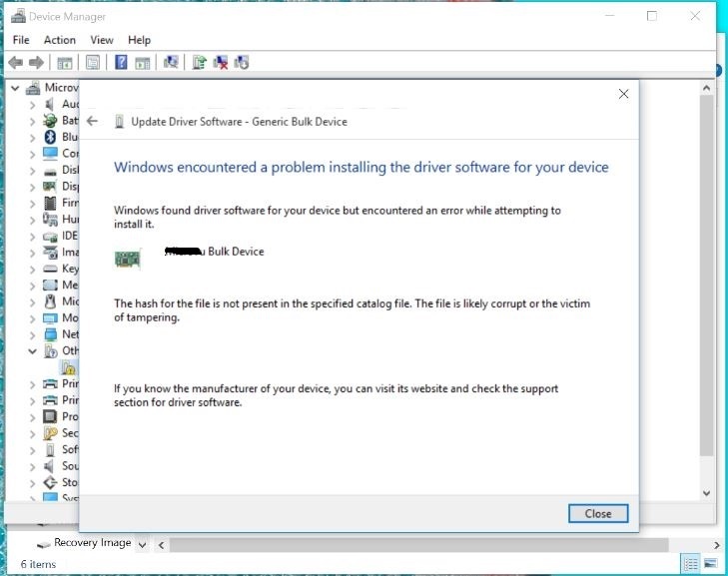Expand the Audio category chevron
The height and width of the screenshot is (576, 728).
32,105
